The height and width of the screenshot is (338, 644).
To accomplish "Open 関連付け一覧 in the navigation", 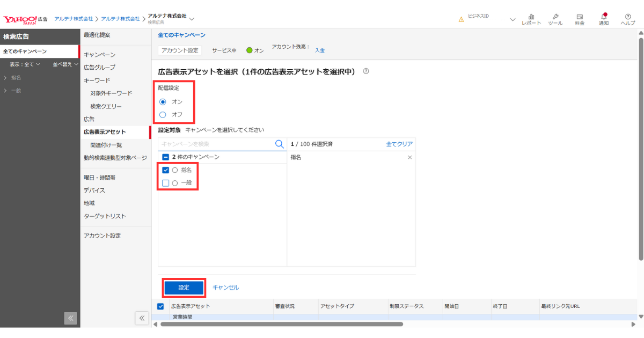I will (106, 145).
